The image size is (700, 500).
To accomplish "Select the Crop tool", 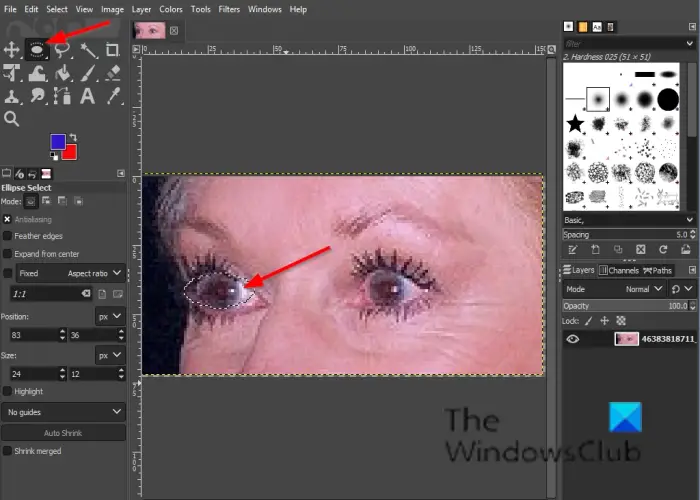I will [x=112, y=50].
